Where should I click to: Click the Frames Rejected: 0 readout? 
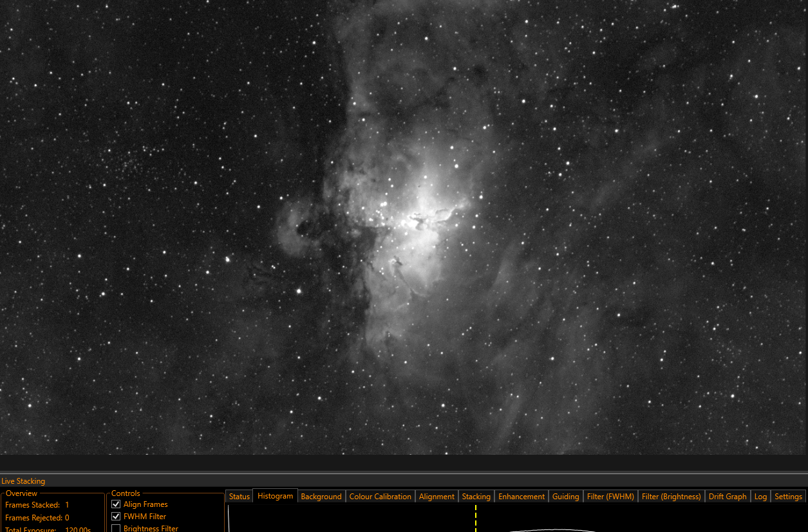point(37,518)
